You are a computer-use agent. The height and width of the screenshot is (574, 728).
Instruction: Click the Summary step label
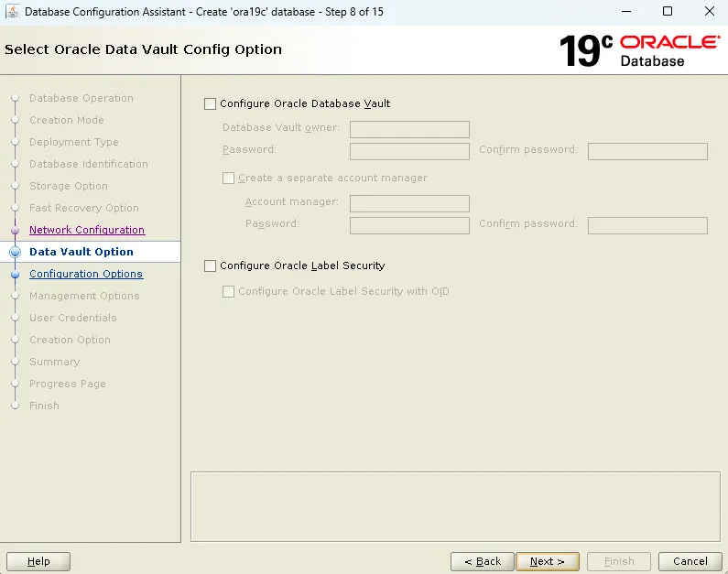click(54, 362)
